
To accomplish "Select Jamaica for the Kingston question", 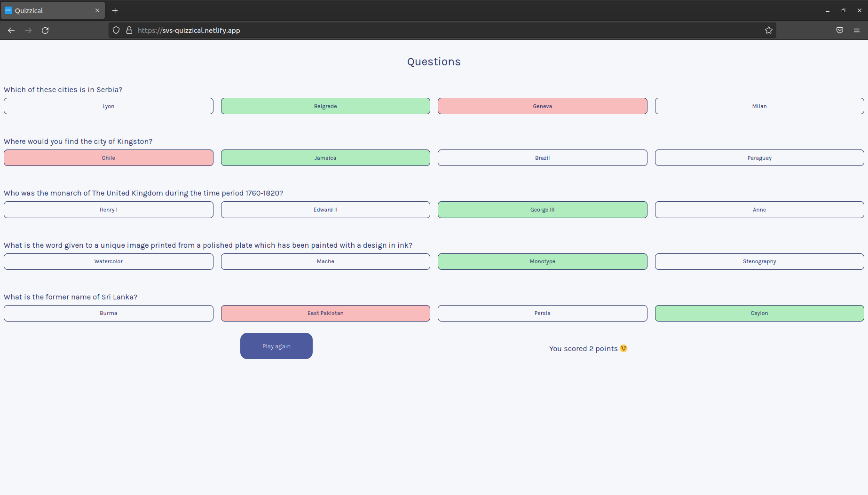I will point(325,157).
